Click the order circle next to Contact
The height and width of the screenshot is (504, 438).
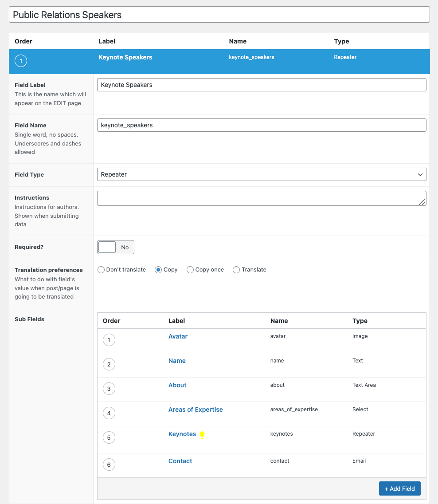pyautogui.click(x=109, y=465)
